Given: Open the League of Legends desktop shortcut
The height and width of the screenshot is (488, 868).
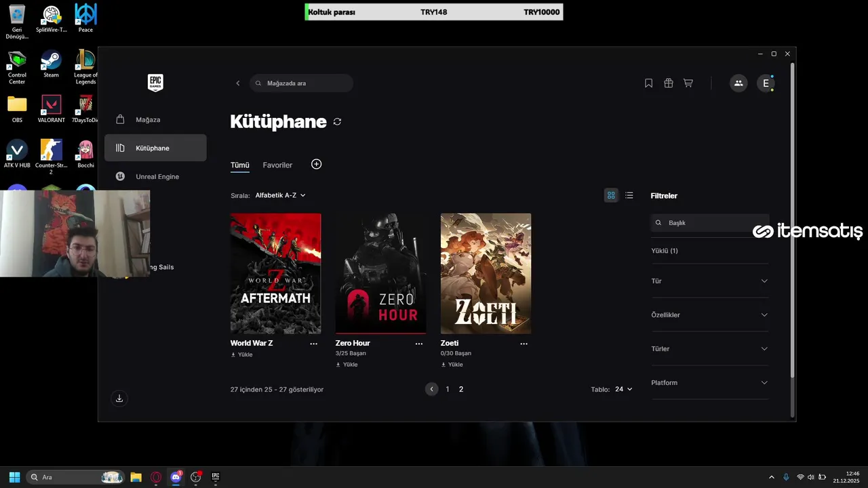Looking at the screenshot, I should click(x=85, y=67).
